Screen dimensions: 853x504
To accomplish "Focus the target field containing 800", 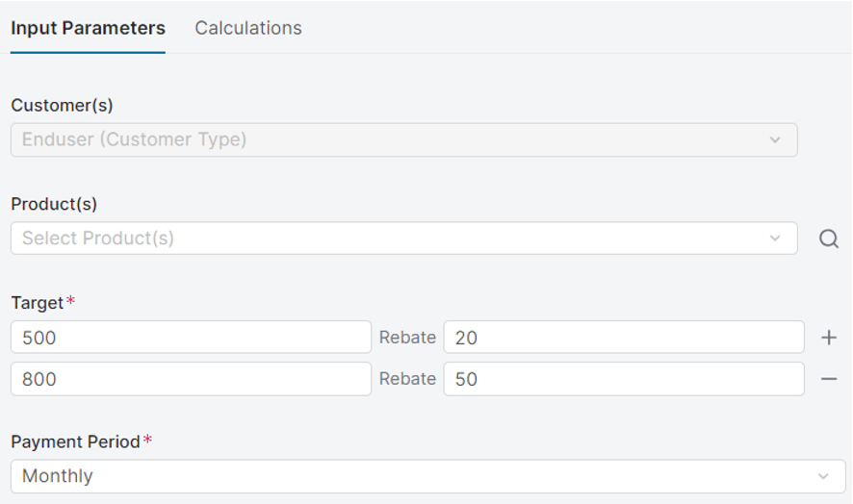I will [191, 379].
